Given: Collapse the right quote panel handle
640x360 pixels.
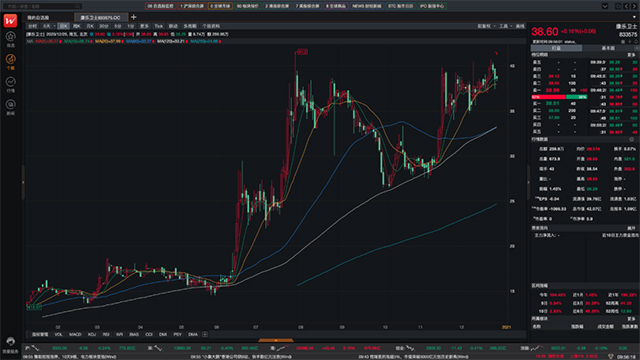Looking at the screenshot, I should click(528, 182).
